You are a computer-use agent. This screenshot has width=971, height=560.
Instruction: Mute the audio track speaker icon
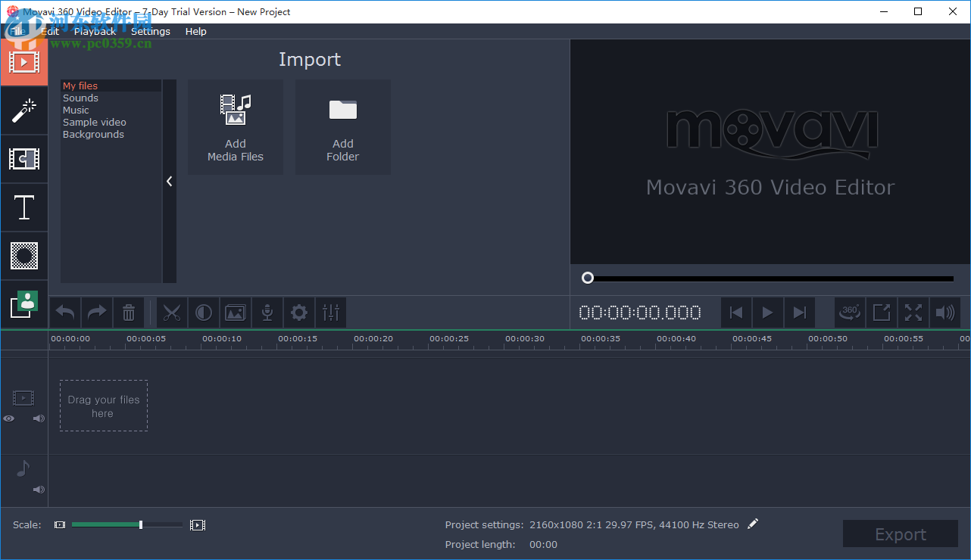pos(38,490)
